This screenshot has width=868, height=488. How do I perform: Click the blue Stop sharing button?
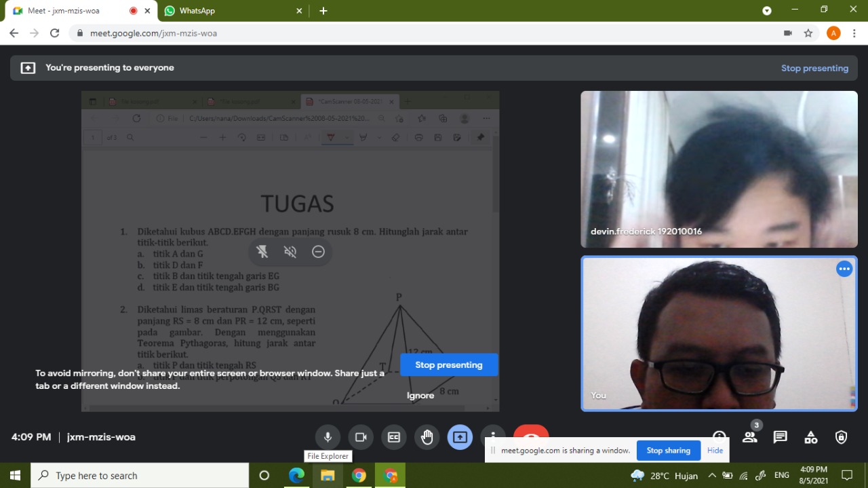coord(668,450)
